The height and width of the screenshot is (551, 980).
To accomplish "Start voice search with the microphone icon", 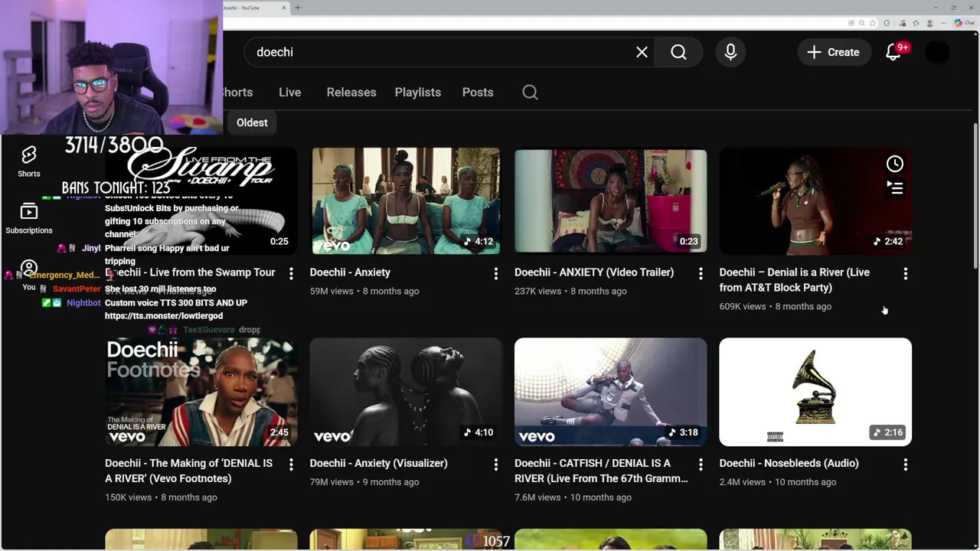I will (x=730, y=52).
